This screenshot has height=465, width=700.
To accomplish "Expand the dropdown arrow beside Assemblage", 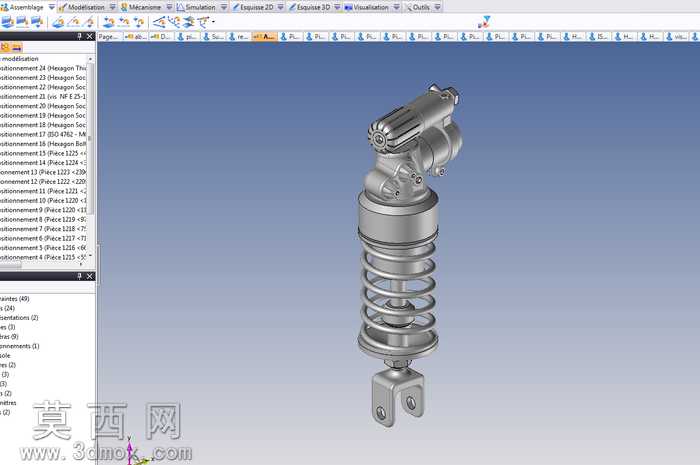I will point(51,7).
